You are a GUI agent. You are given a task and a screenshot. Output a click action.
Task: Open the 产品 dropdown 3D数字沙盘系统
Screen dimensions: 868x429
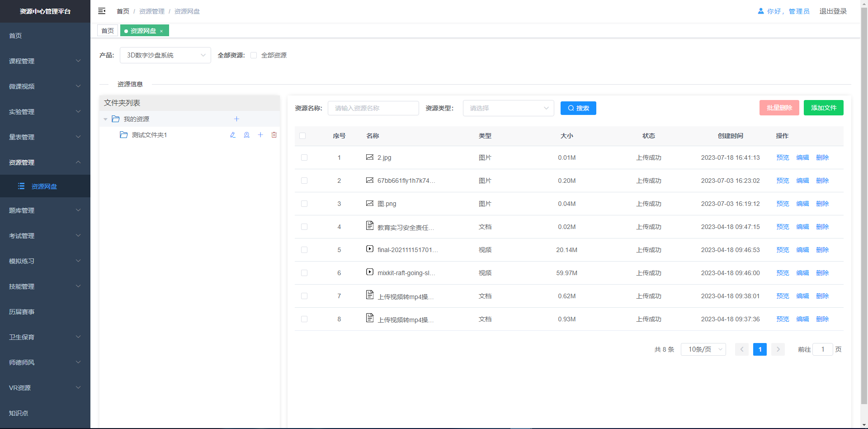coord(165,55)
